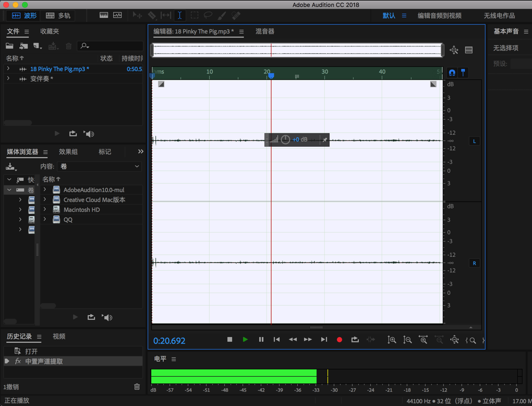This screenshot has width=532, height=406.
Task: Toggle left channel L button
Action: 474,141
